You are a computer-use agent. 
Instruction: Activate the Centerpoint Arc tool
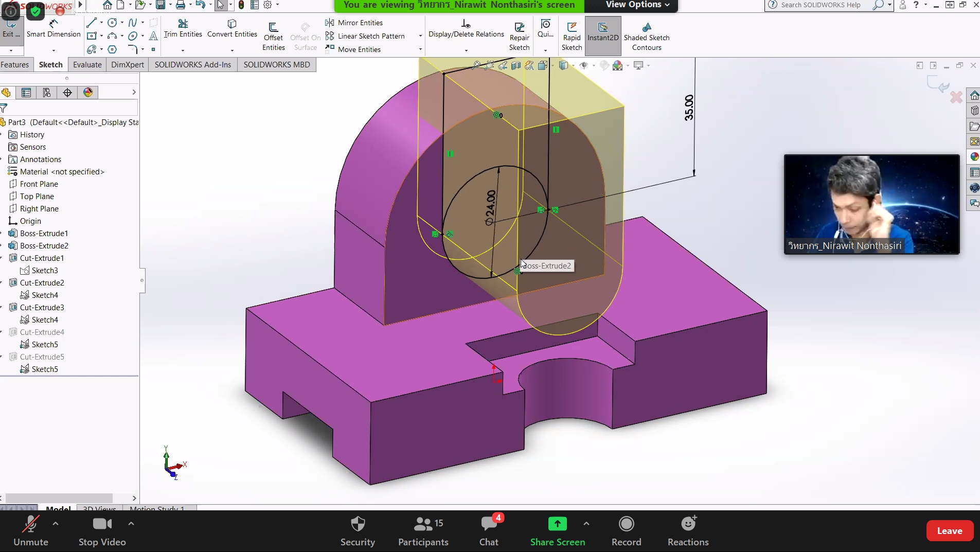112,36
